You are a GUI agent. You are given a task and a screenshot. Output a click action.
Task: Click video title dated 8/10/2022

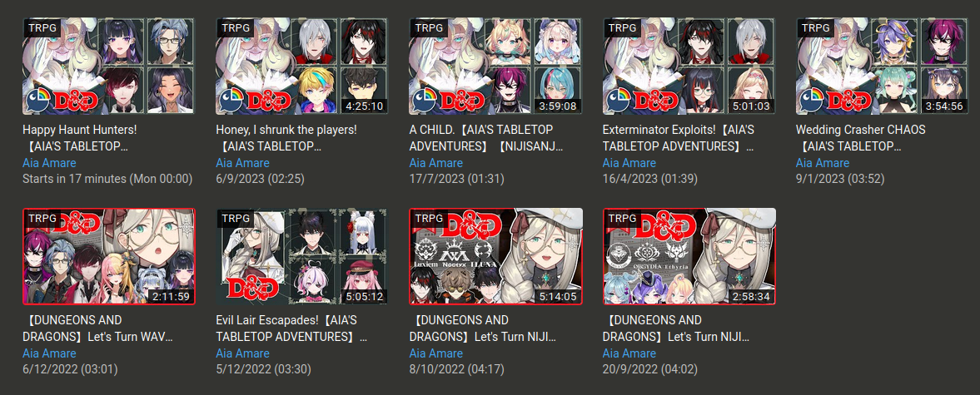[483, 328]
